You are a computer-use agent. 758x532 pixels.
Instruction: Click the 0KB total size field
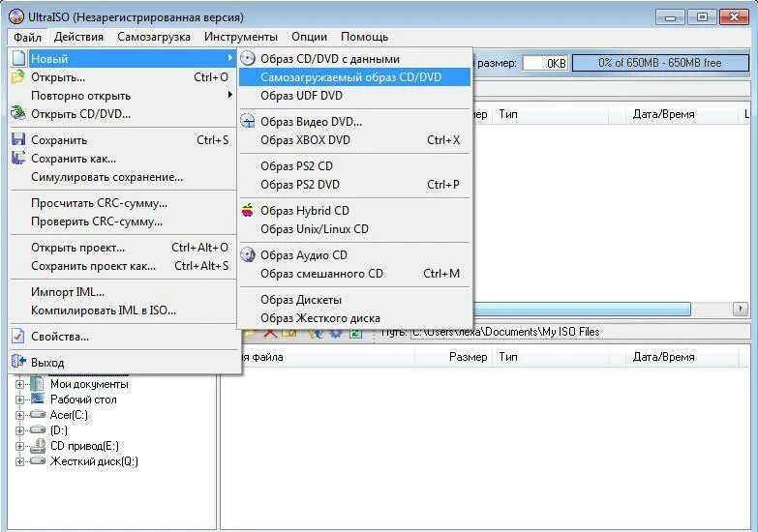[x=545, y=63]
